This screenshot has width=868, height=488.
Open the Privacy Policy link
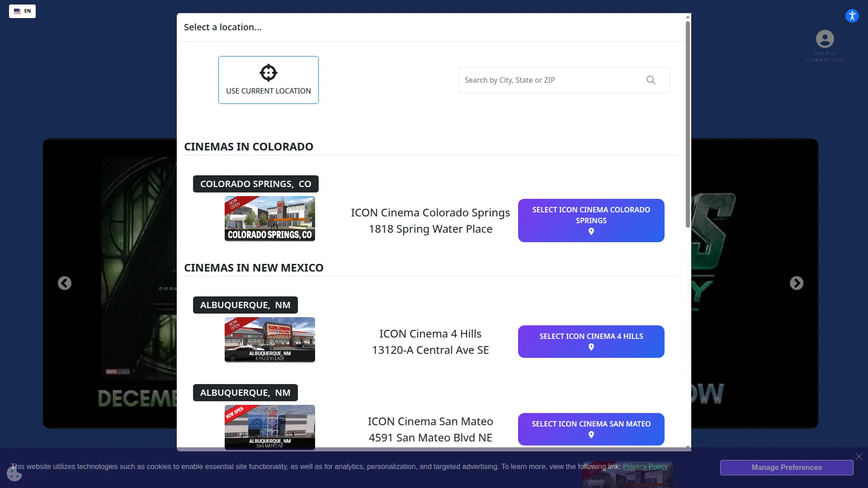[645, 467]
